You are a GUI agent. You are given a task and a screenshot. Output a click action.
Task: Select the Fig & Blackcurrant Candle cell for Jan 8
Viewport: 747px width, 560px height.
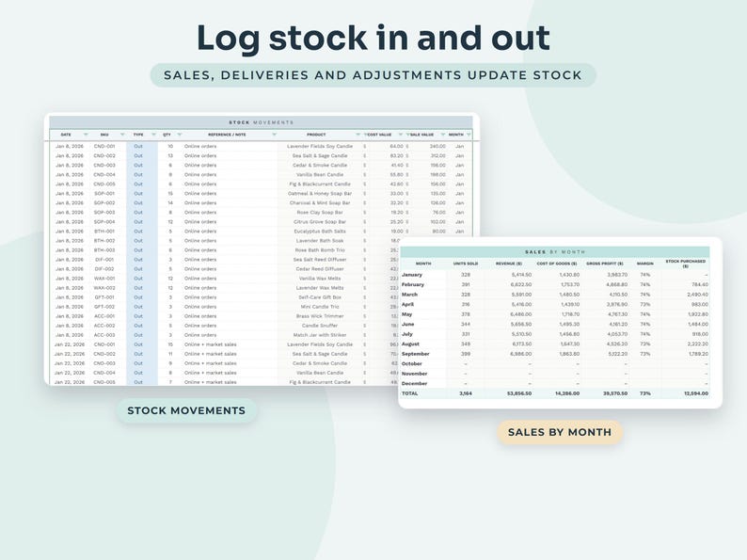(x=320, y=184)
